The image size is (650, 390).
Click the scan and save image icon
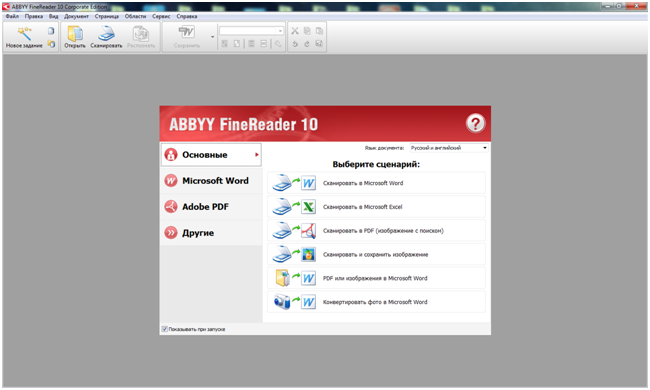pos(294,254)
